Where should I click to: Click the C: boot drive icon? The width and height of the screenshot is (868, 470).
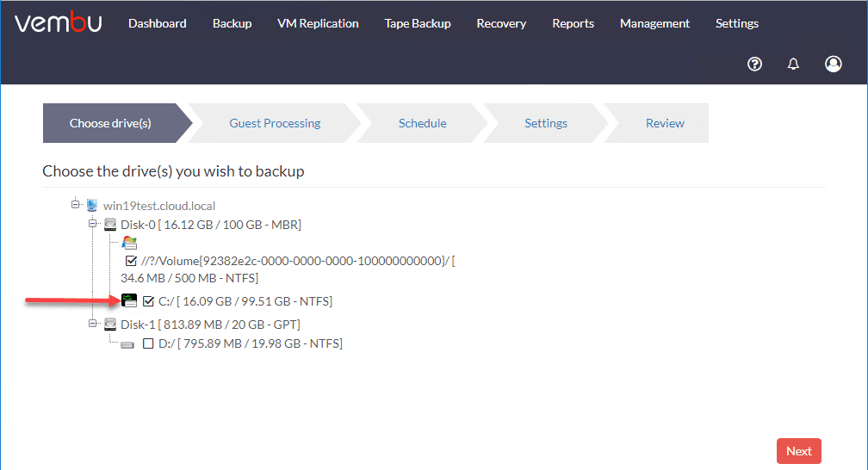(x=129, y=300)
